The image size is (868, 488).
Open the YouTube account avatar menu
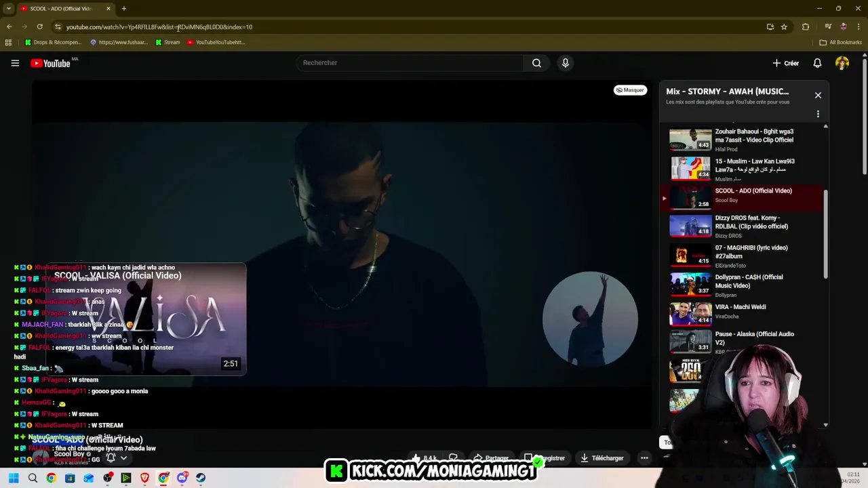pos(842,63)
